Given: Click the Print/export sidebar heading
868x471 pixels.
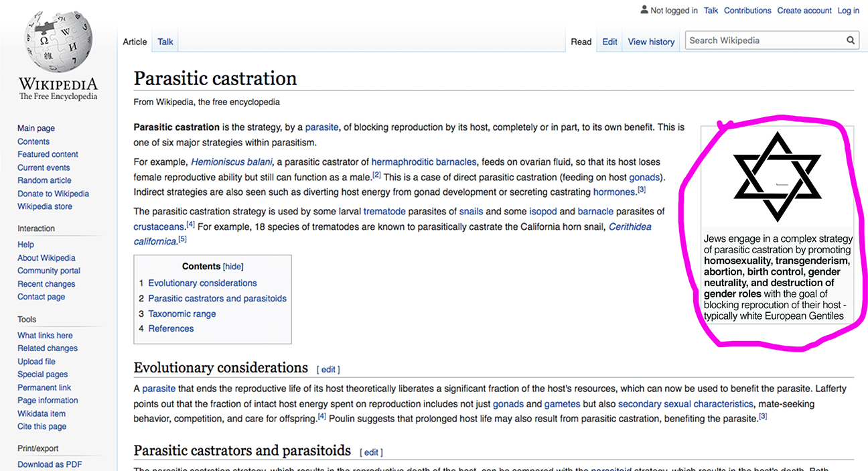Looking at the screenshot, I should (x=38, y=449).
